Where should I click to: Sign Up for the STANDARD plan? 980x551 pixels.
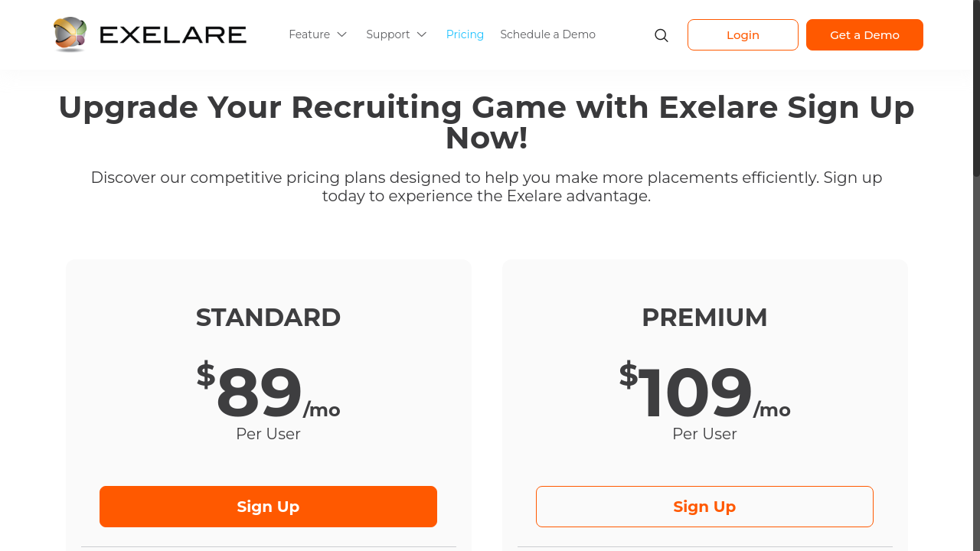point(268,506)
